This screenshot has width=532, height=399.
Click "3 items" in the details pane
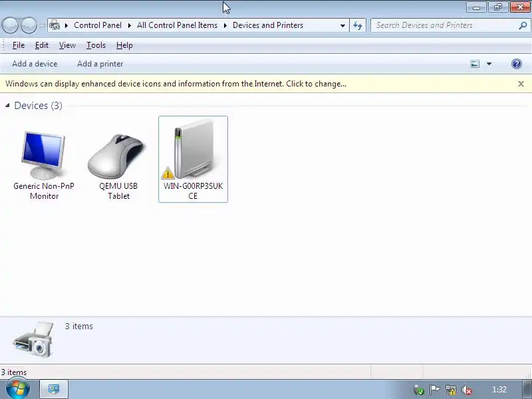point(78,326)
